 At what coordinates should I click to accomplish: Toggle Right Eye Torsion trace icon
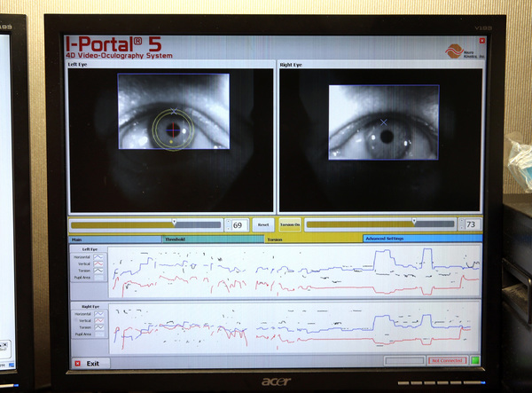pyautogui.click(x=99, y=327)
